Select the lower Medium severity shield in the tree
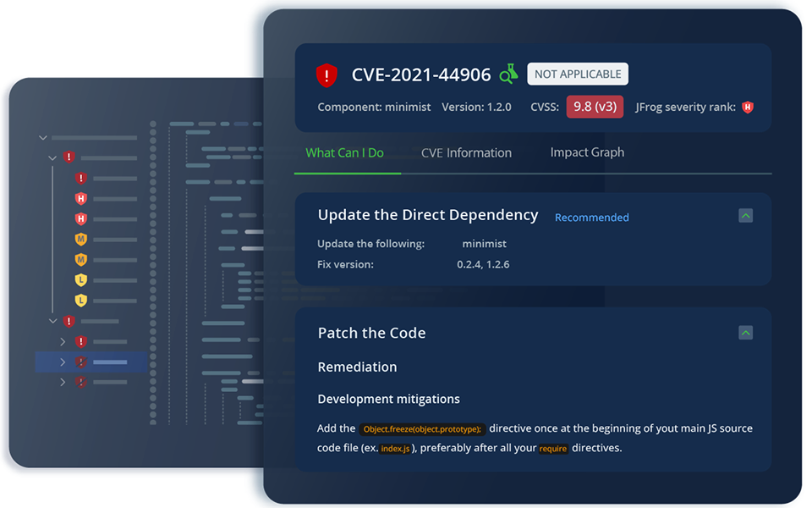Image resolution: width=812 pixels, height=508 pixels. point(81,259)
